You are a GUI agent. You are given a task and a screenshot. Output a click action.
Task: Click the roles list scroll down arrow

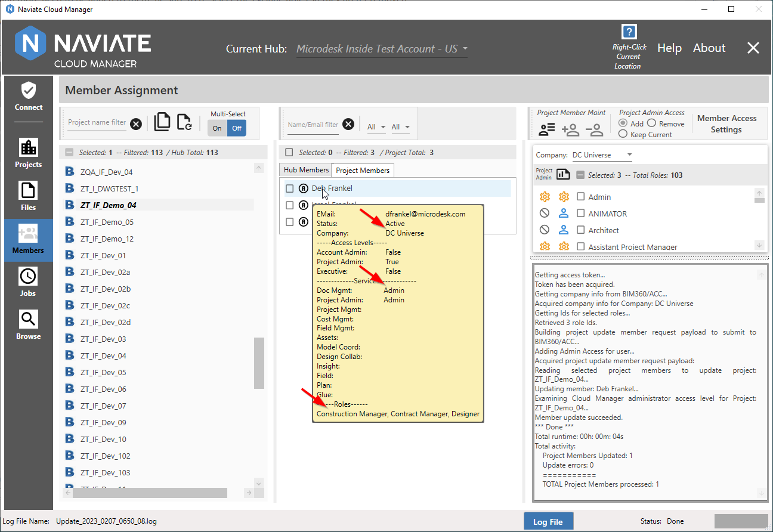coord(759,245)
